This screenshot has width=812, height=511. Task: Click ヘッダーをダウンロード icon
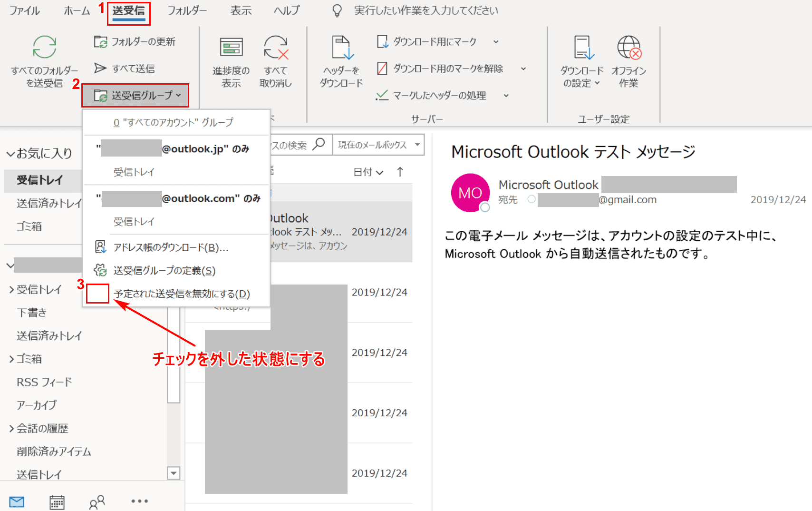[341, 48]
